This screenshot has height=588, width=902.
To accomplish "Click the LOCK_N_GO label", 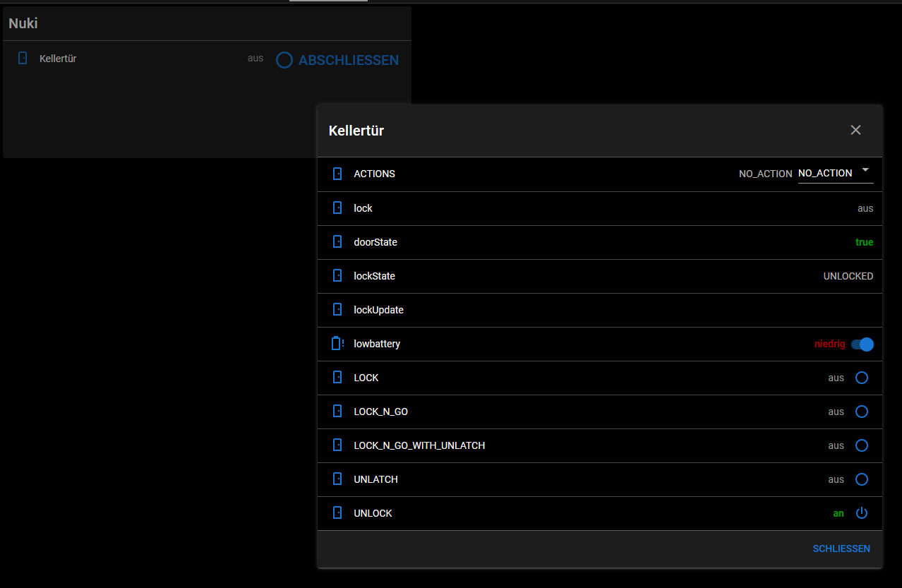I will pyautogui.click(x=380, y=412).
